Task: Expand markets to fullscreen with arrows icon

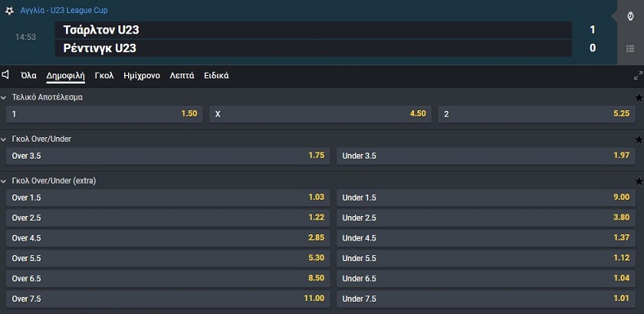Action: [x=638, y=76]
